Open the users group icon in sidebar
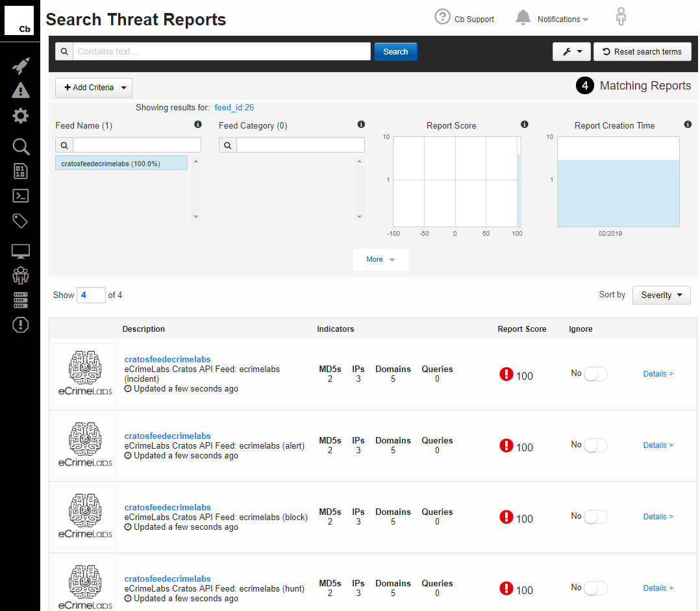The image size is (700, 611). (21, 275)
